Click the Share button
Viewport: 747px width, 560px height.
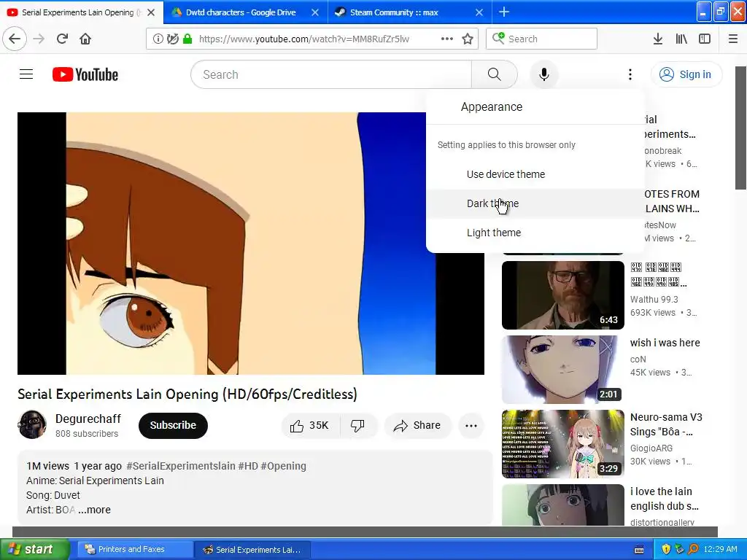417,425
